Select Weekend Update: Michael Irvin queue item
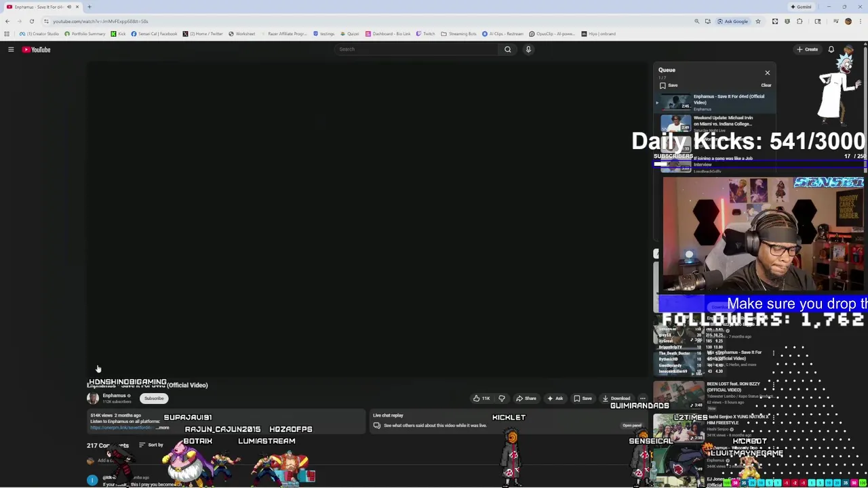This screenshot has width=868, height=488. click(714, 123)
